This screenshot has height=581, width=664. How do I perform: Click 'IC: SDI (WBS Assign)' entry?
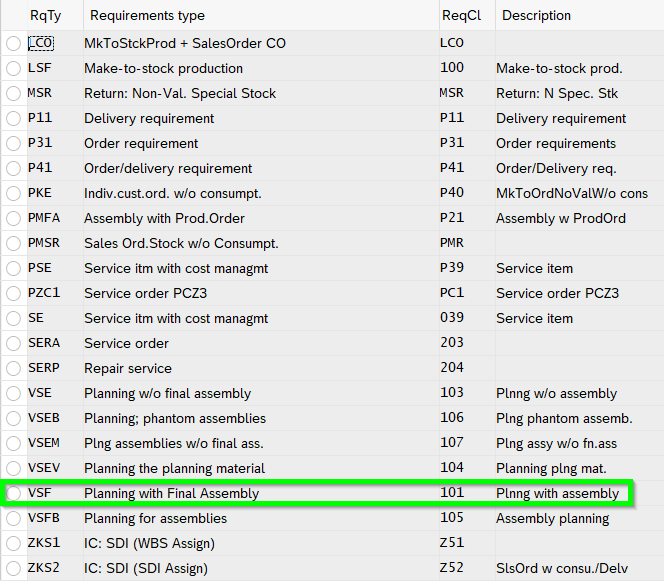(x=149, y=543)
